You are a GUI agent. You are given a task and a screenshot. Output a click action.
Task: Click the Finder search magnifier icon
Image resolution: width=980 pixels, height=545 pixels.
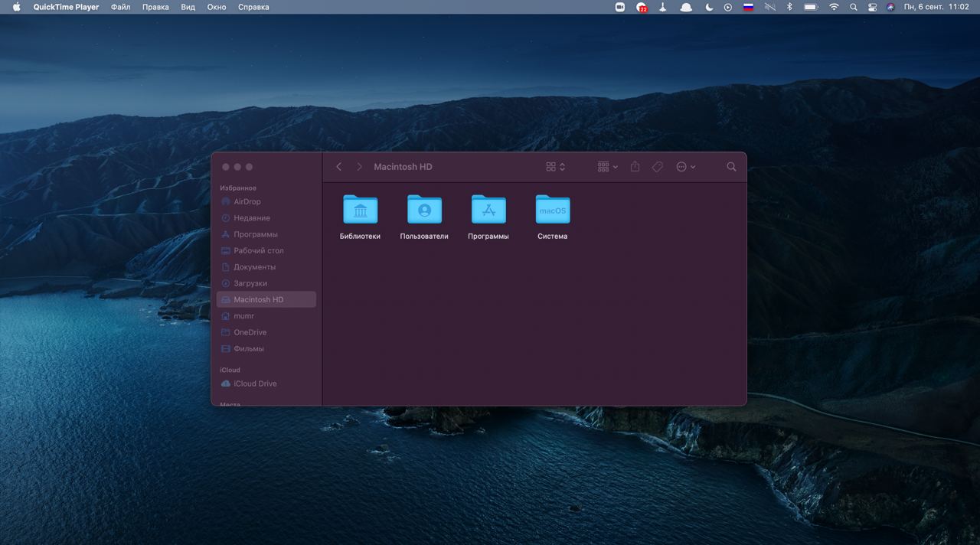[x=731, y=167]
